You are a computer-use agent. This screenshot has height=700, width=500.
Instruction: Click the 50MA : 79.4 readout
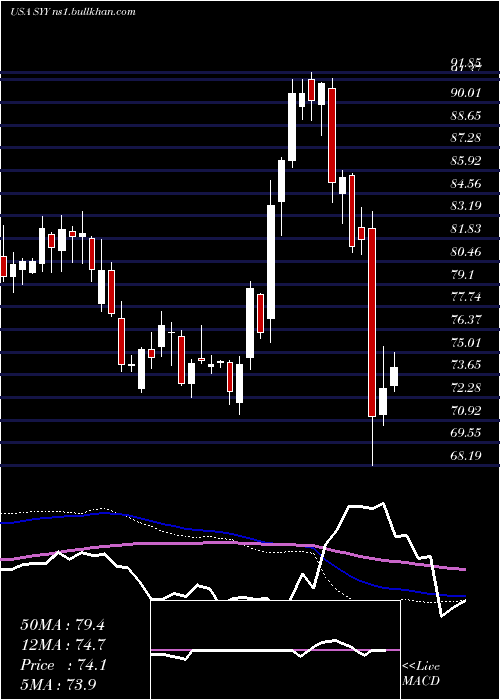(x=62, y=625)
